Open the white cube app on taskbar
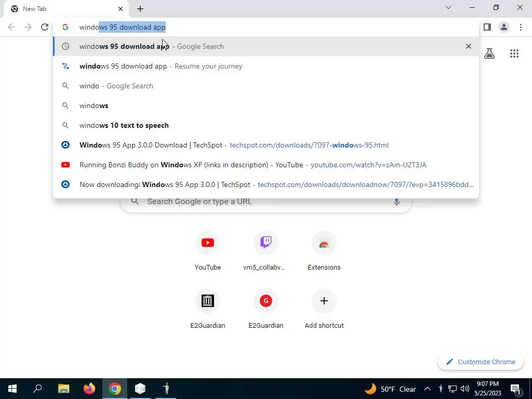 pyautogui.click(x=140, y=389)
